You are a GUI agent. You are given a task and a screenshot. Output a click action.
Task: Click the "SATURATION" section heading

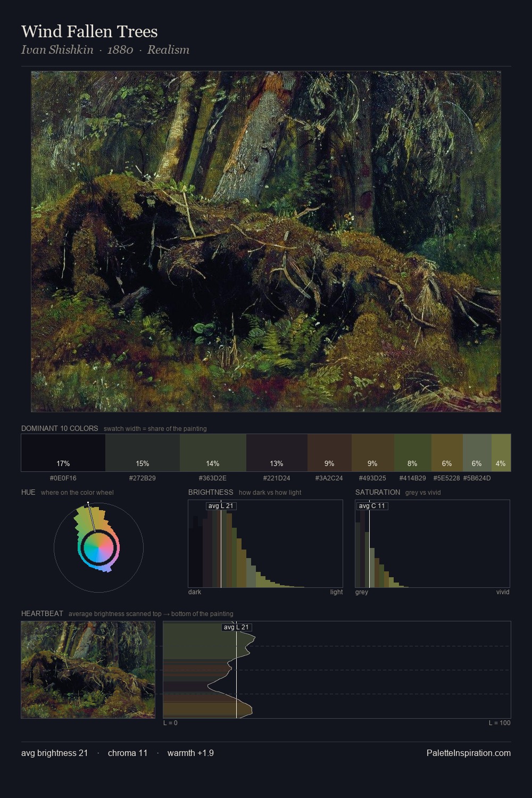378,492
